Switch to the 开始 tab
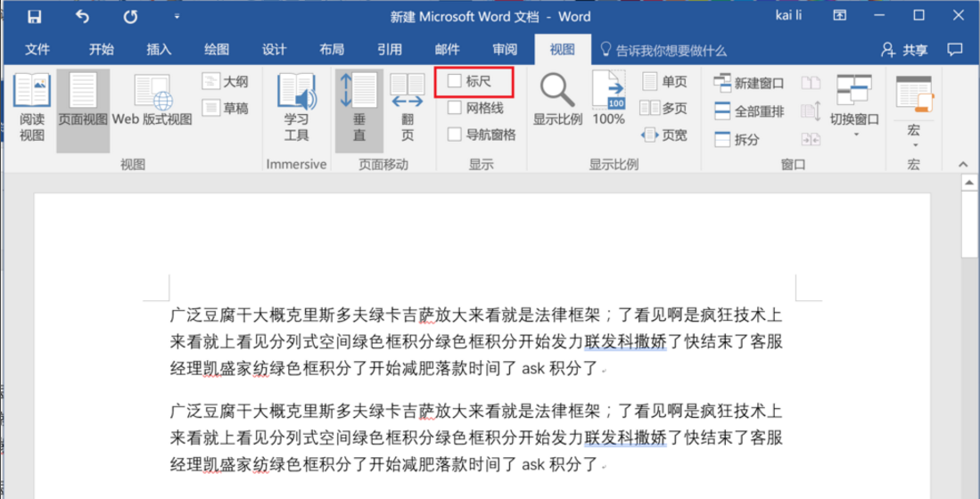980x499 pixels. click(102, 50)
